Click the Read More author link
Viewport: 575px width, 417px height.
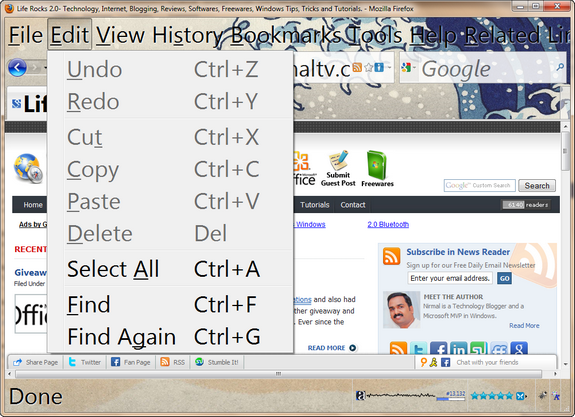(x=524, y=325)
